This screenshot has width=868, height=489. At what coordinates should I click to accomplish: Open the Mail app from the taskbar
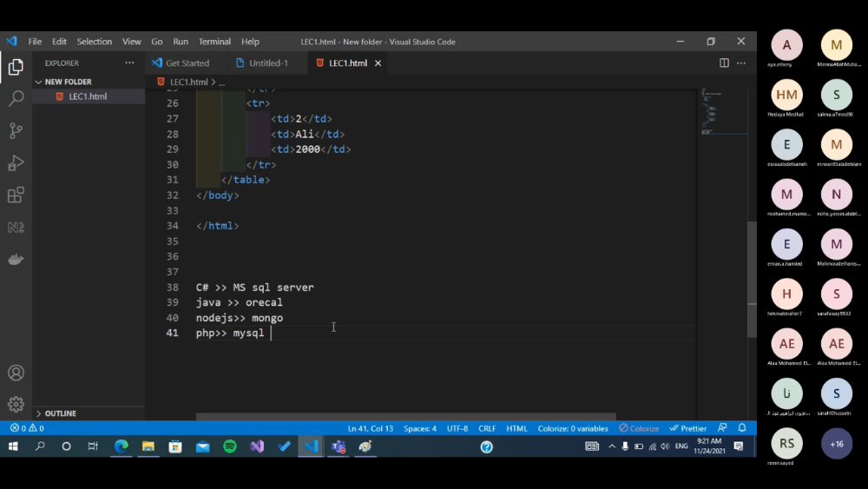tap(202, 446)
